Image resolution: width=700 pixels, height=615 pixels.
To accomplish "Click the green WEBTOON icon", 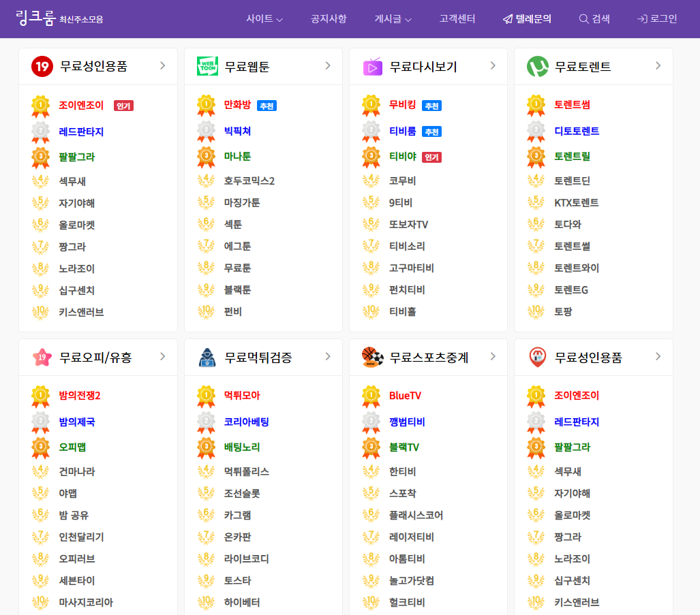I will [207, 67].
